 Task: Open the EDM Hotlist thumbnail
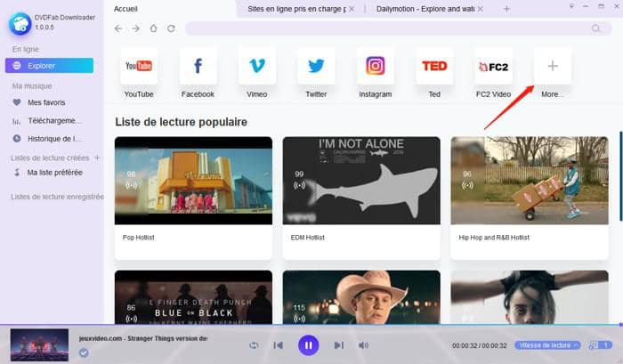361,181
